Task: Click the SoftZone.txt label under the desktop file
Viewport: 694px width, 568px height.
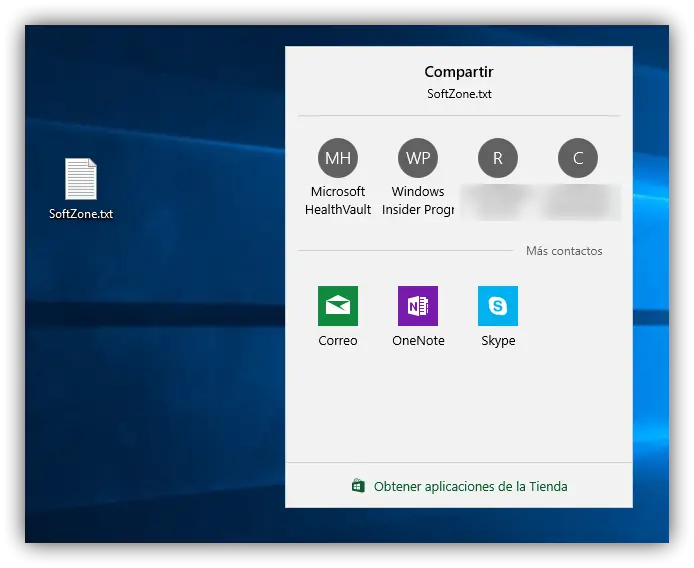Action: point(81,214)
